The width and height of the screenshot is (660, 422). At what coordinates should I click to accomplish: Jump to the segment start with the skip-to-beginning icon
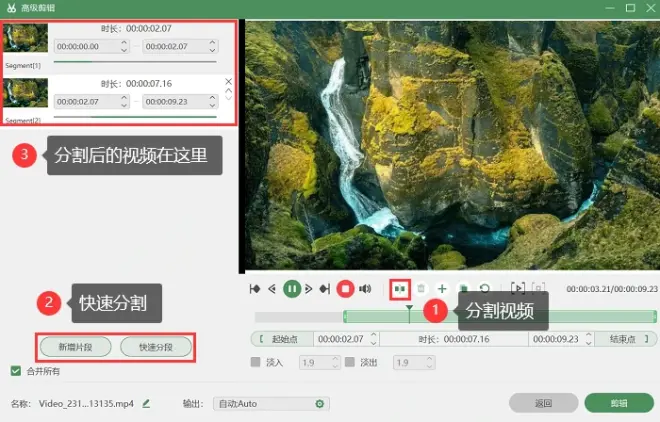(255, 289)
